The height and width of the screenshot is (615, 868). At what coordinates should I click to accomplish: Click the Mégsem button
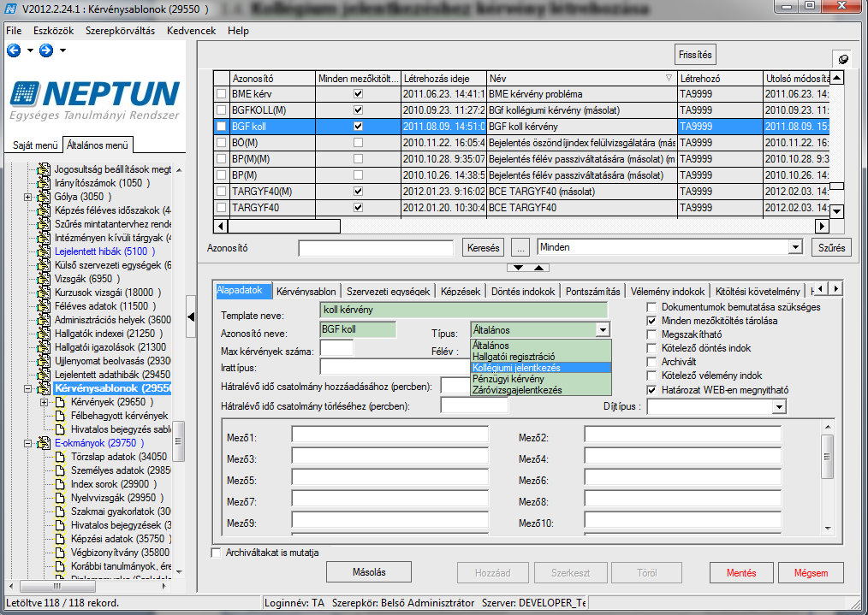point(811,573)
